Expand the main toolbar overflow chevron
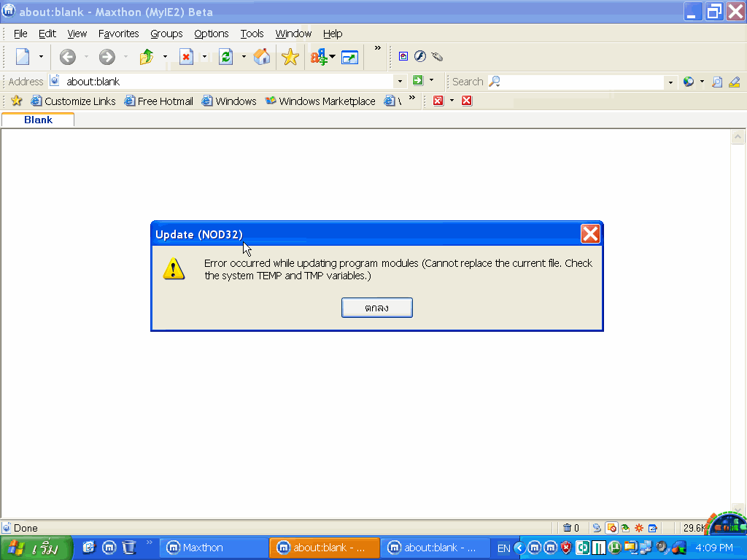 click(378, 48)
